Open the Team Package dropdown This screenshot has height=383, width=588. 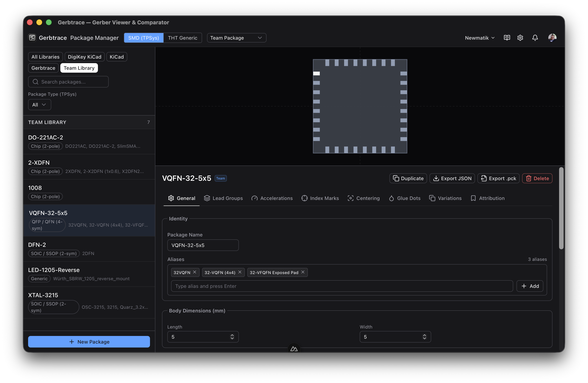(x=236, y=38)
